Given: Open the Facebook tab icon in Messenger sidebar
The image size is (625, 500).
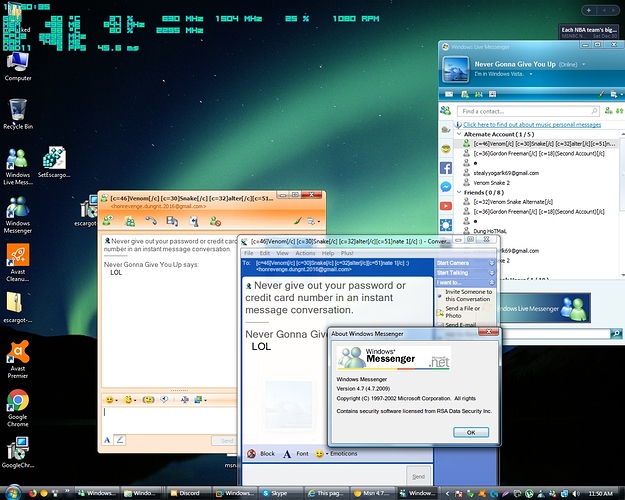Looking at the screenshot, I should tap(446, 168).
